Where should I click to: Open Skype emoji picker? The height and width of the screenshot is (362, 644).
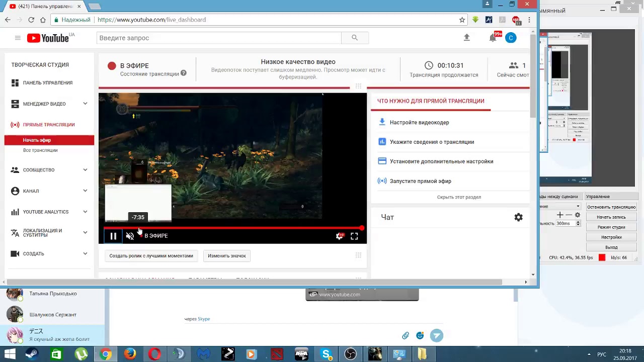pyautogui.click(x=420, y=335)
